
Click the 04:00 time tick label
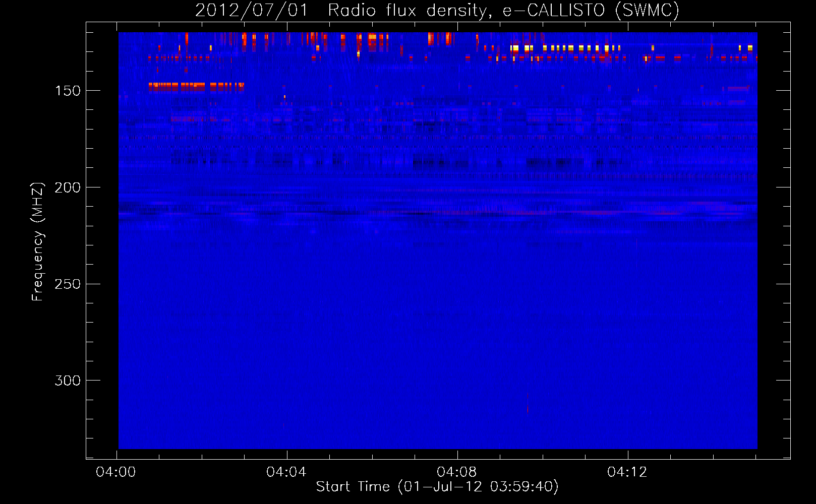pos(116,472)
